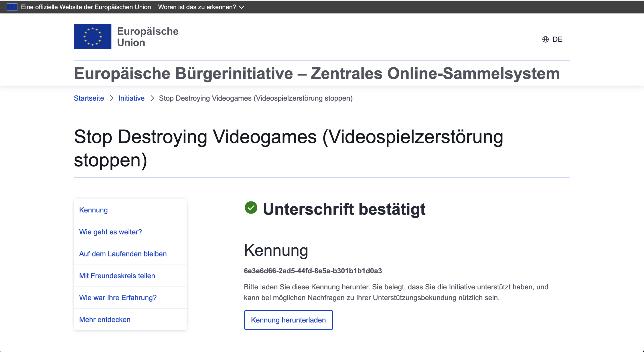Click the down arrow beside 'zu erkennen?'

click(x=242, y=7)
